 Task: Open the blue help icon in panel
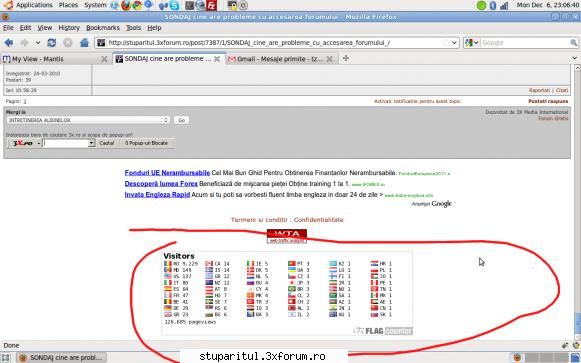[x=149, y=4]
